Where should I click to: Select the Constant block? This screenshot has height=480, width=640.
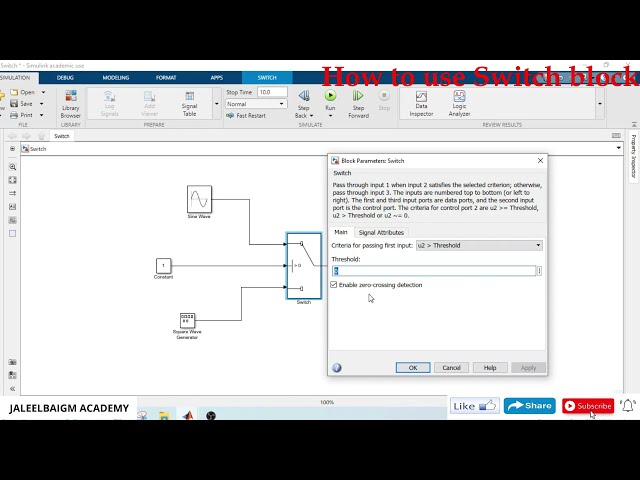(x=163, y=266)
